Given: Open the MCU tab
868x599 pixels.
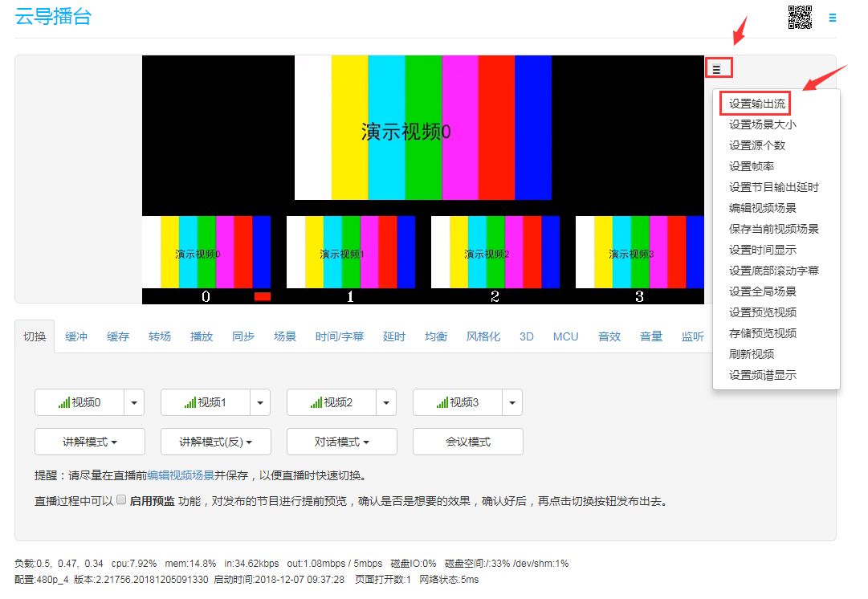Looking at the screenshot, I should point(566,336).
